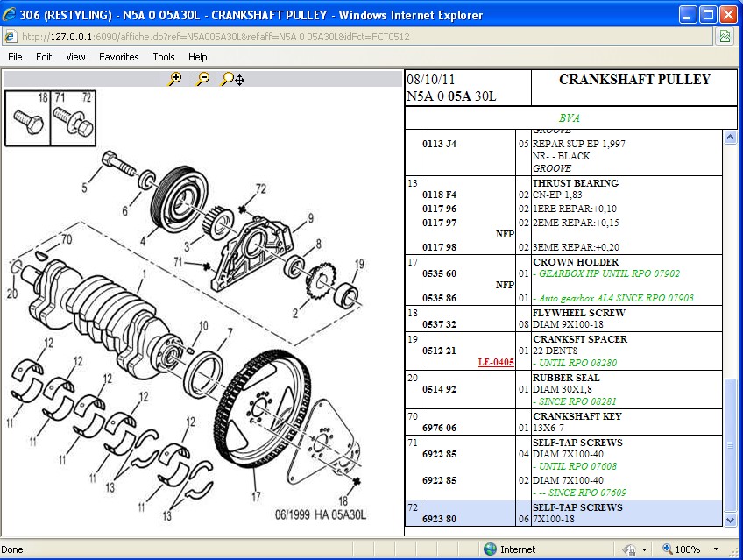Open the View menu
This screenshot has height=560, width=743.
[x=75, y=57]
